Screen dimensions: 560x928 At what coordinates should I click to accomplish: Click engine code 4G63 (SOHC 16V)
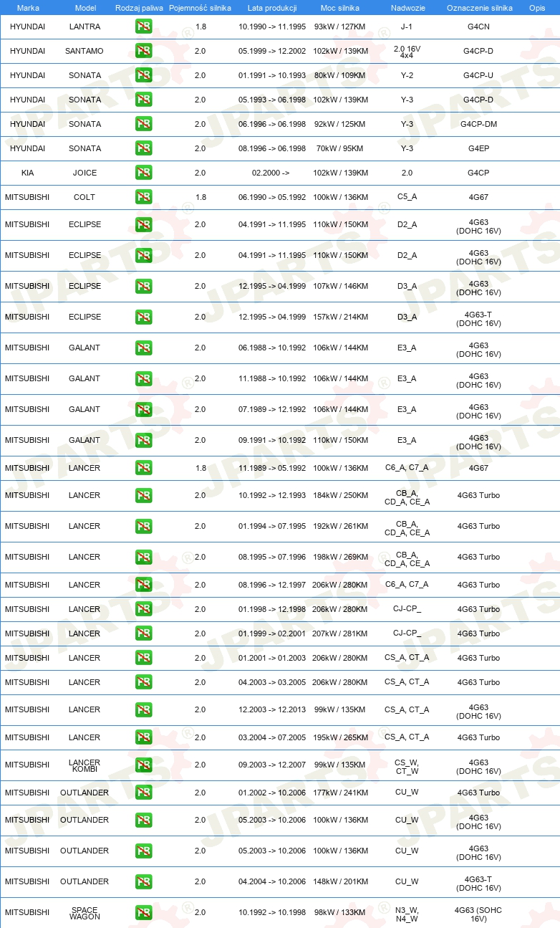pyautogui.click(x=478, y=913)
